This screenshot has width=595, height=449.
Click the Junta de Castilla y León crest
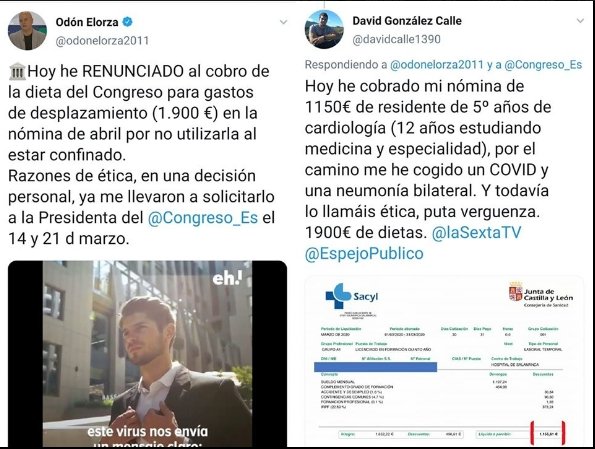(515, 292)
